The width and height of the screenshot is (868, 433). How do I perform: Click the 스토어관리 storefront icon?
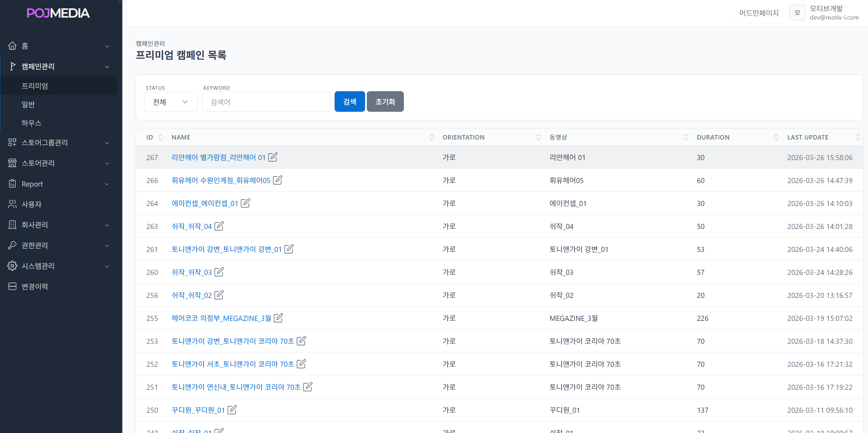[12, 163]
